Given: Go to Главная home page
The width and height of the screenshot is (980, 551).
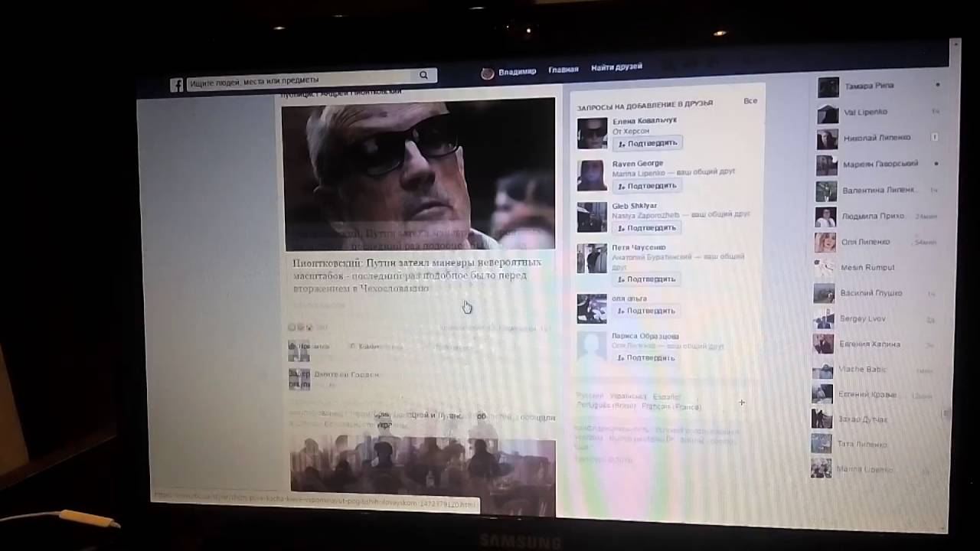Looking at the screenshot, I should point(563,70).
